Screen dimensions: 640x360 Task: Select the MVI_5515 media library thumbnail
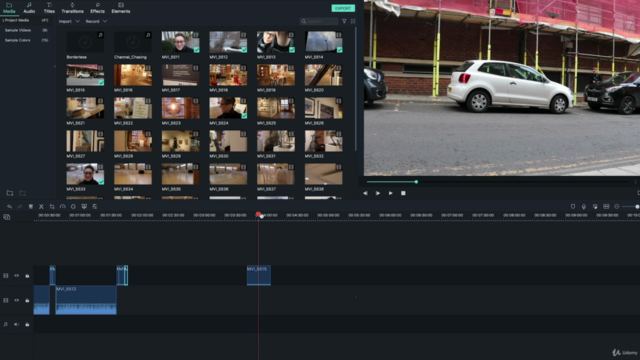[x=85, y=75]
